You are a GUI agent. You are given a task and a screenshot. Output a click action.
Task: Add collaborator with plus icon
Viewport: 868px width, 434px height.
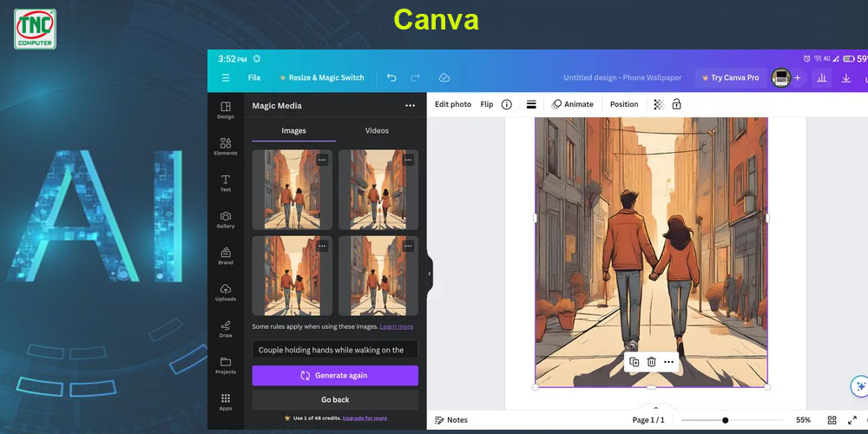tap(797, 78)
